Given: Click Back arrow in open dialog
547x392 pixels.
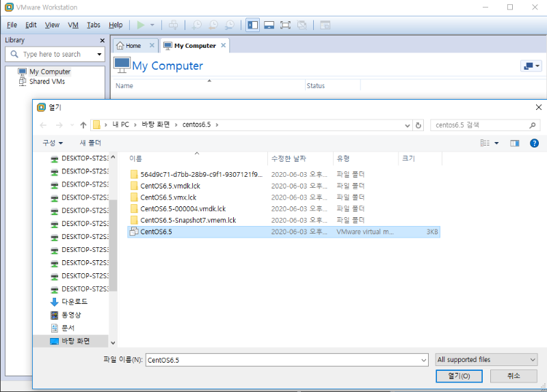Looking at the screenshot, I should click(43, 125).
